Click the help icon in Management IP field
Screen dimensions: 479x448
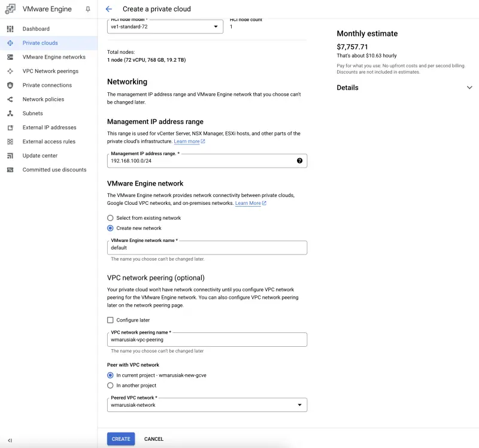point(299,161)
